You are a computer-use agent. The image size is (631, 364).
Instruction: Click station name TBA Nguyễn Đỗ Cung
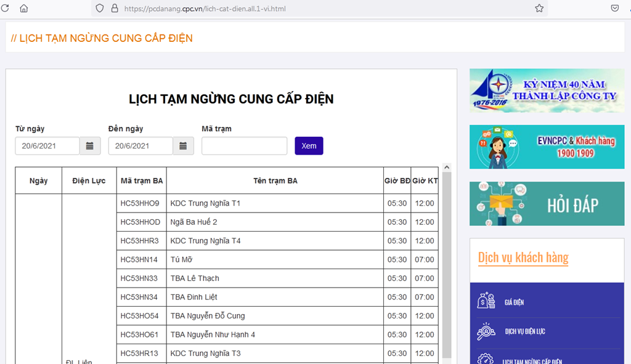(x=207, y=316)
